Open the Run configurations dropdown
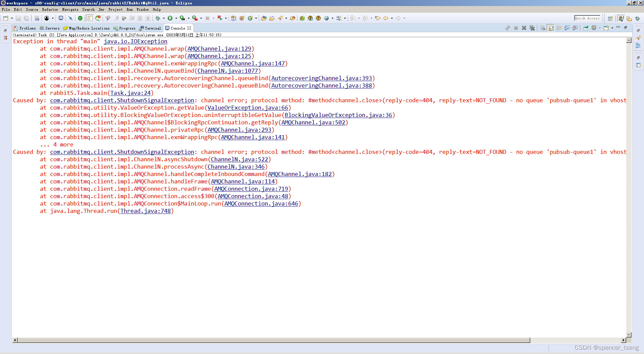644x354 pixels. pyautogui.click(x=176, y=18)
